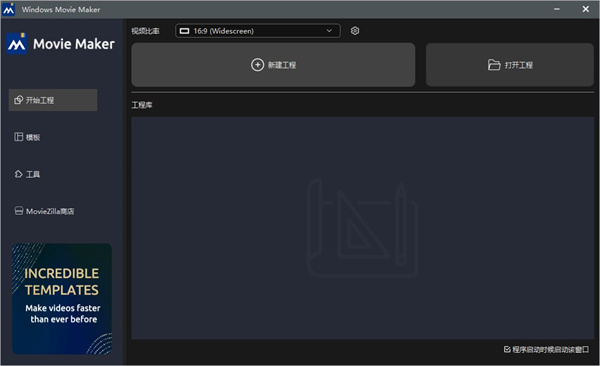The image size is (600, 366).
Task: Minimize the Windows Movie Maker window
Action: coord(557,9)
